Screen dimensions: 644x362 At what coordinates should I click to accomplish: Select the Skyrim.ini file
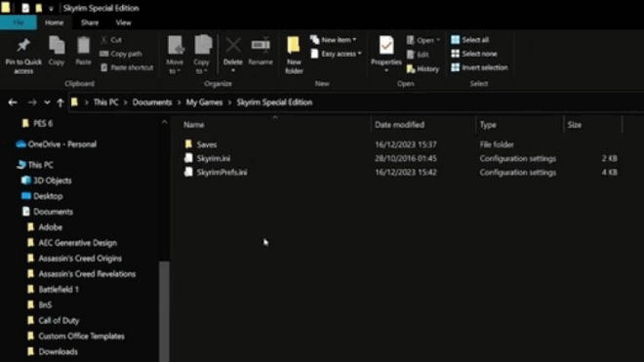pyautogui.click(x=213, y=158)
